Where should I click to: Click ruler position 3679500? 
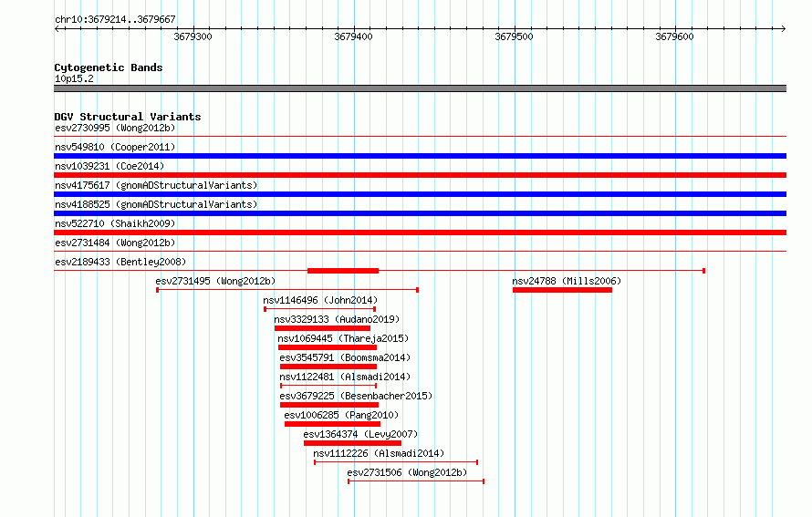tap(514, 36)
